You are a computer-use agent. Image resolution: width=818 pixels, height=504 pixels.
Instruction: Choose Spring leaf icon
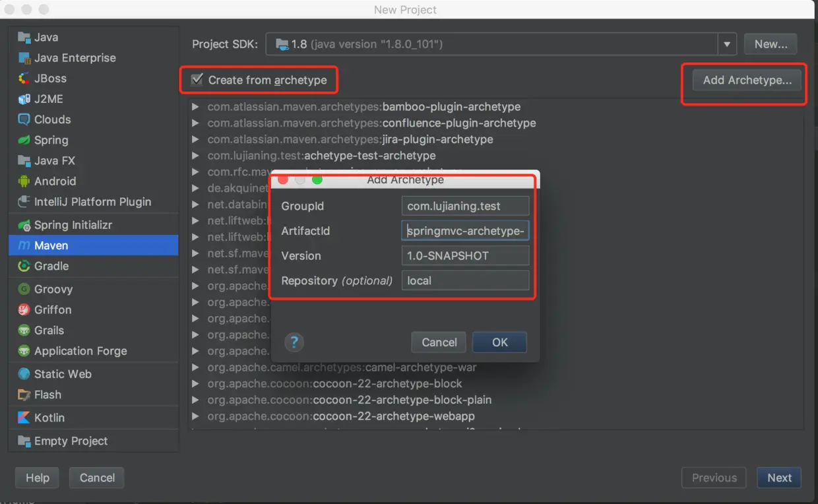(x=24, y=140)
